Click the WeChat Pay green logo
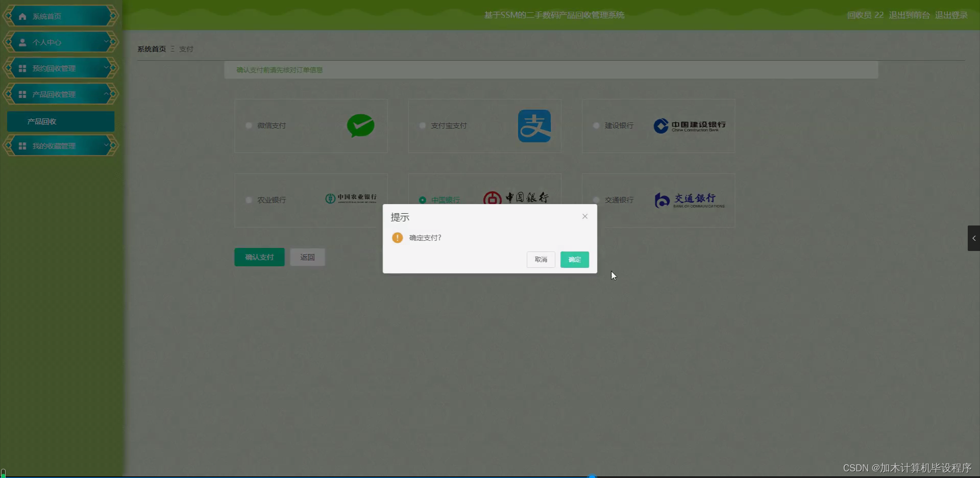980x478 pixels. click(361, 125)
